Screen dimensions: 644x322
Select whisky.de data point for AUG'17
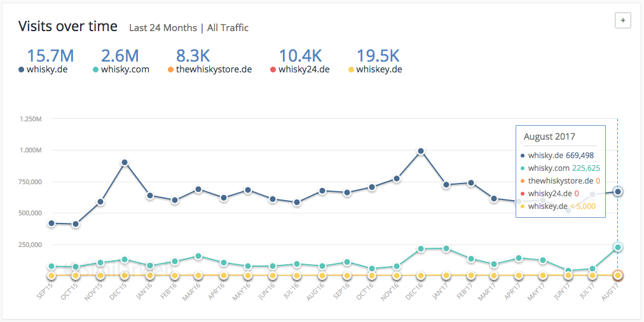click(x=618, y=192)
